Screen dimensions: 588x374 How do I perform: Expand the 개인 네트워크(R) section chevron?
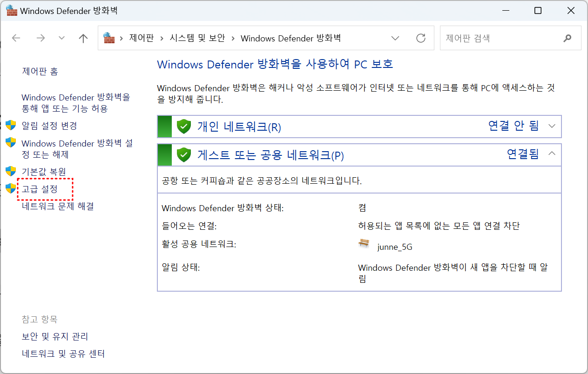pos(552,126)
